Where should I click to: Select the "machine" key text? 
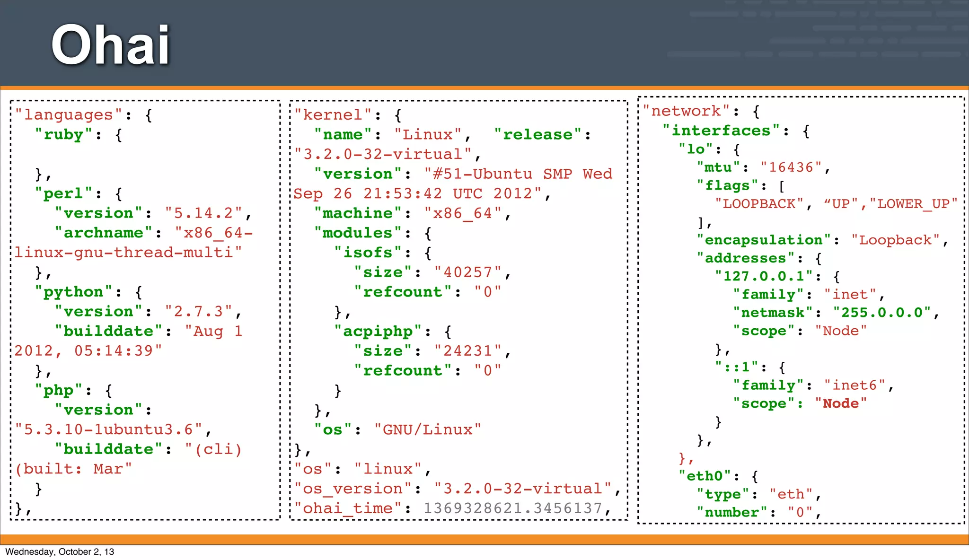coord(357,213)
